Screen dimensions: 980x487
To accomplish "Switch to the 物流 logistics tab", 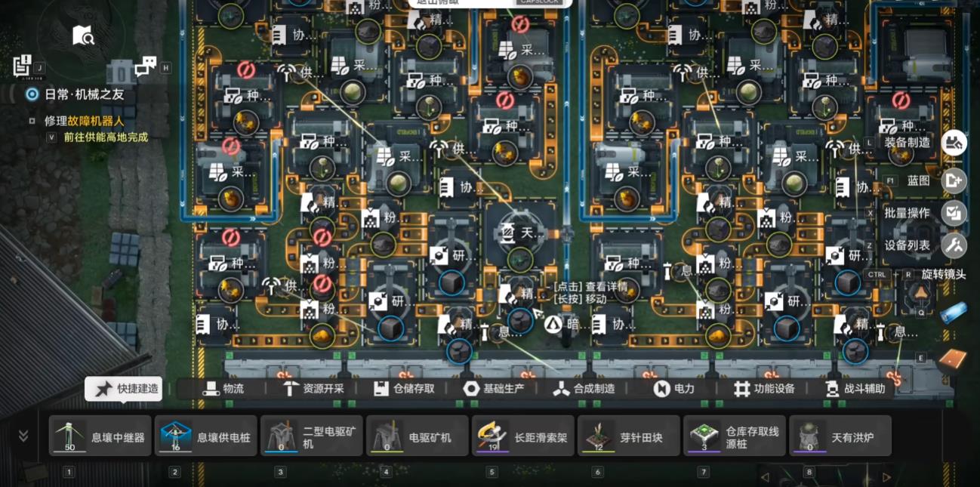I will 224,389.
